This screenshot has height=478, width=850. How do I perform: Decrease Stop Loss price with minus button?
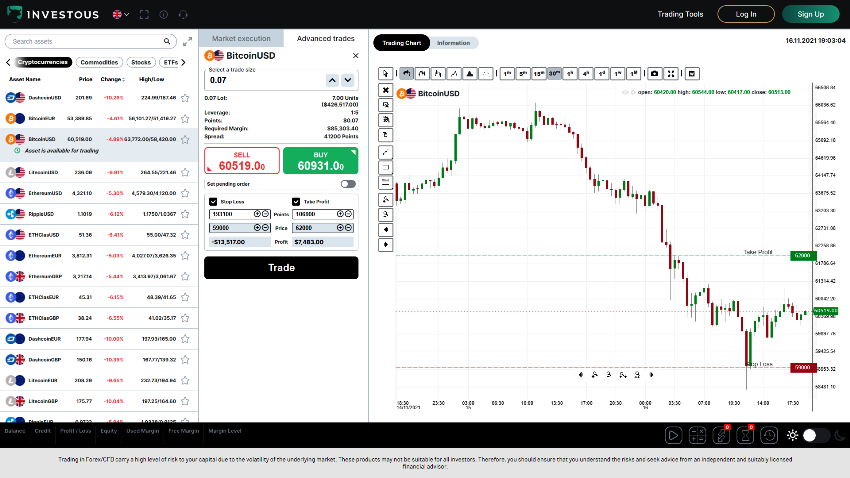pyautogui.click(x=266, y=228)
